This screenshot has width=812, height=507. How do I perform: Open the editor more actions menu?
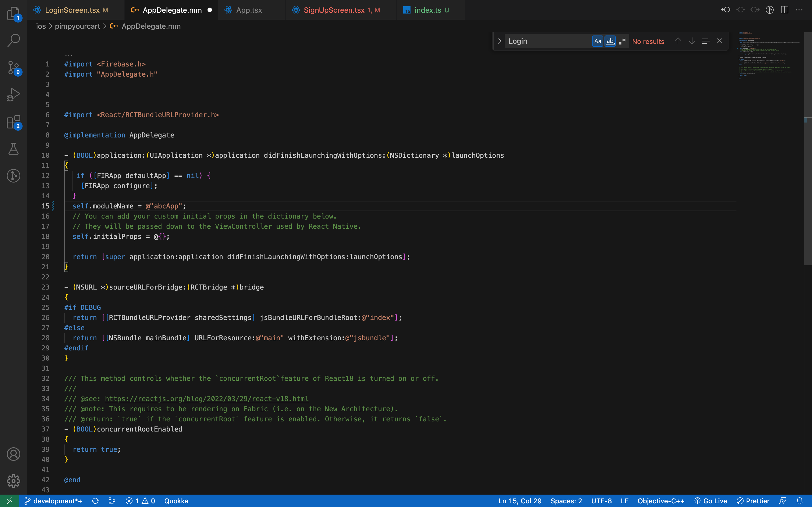pos(800,10)
